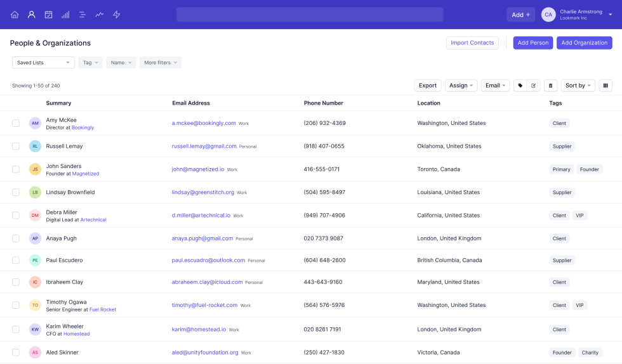Click the Summary column header

tap(58, 103)
